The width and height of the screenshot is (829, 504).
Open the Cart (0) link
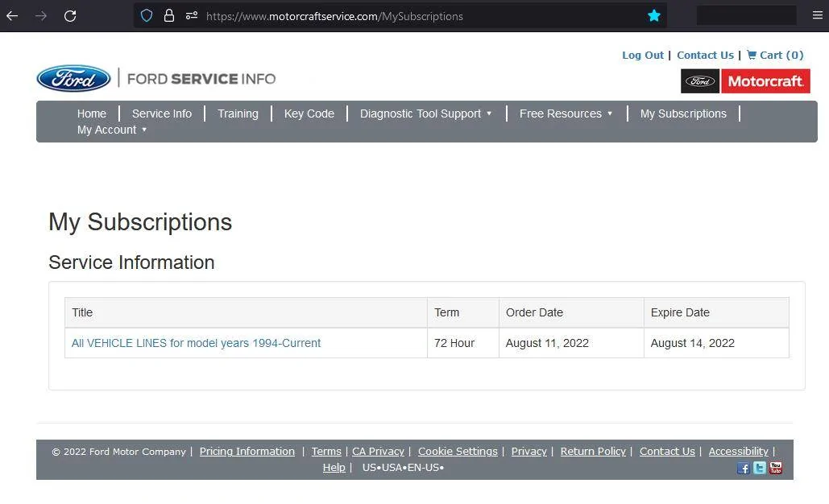[775, 55]
